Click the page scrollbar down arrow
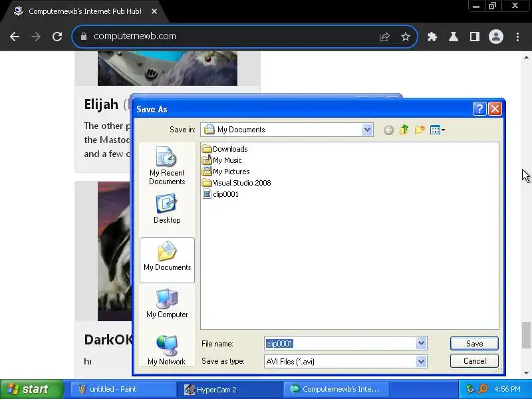 (526, 373)
